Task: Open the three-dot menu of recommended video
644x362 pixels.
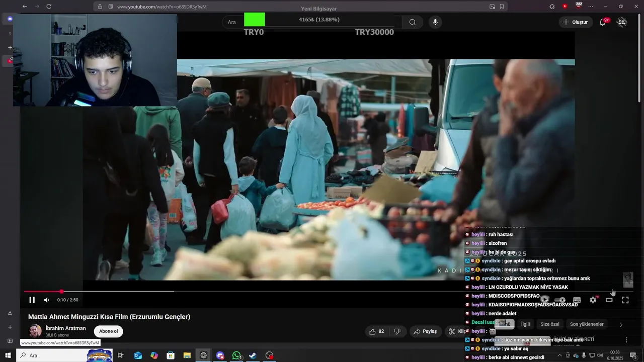Action: (x=626, y=340)
